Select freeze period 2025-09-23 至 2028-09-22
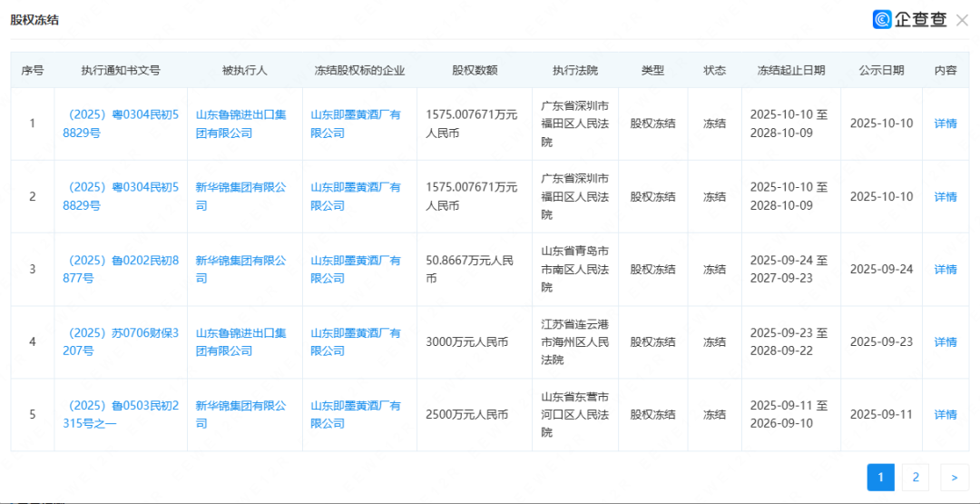This screenshot has height=504, width=980. 790,342
